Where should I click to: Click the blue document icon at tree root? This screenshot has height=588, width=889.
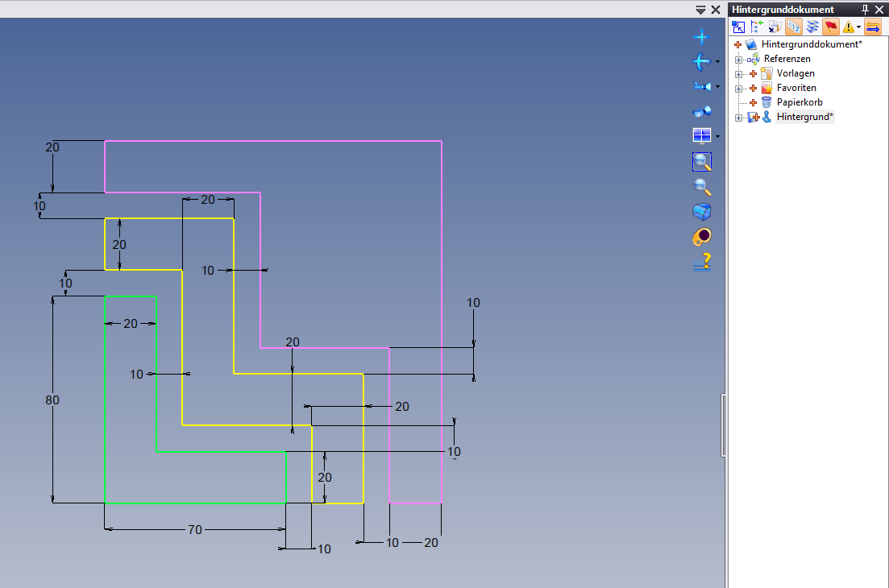(x=751, y=44)
